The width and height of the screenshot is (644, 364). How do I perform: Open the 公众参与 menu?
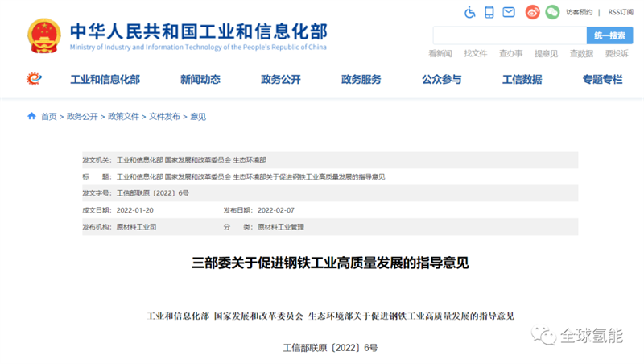[442, 79]
